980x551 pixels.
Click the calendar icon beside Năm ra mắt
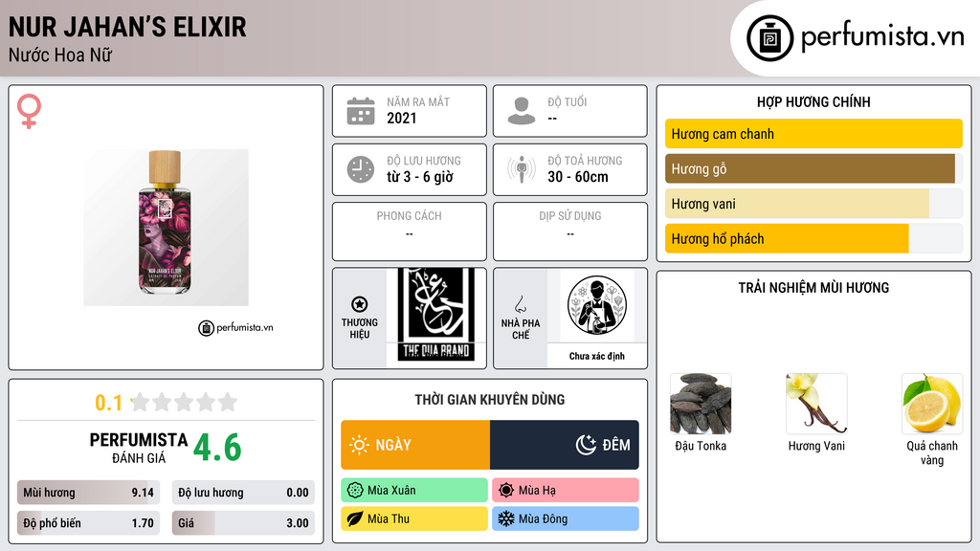[x=361, y=111]
